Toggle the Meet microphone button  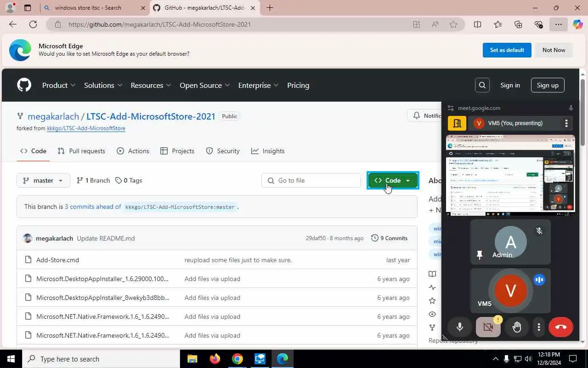click(460, 327)
